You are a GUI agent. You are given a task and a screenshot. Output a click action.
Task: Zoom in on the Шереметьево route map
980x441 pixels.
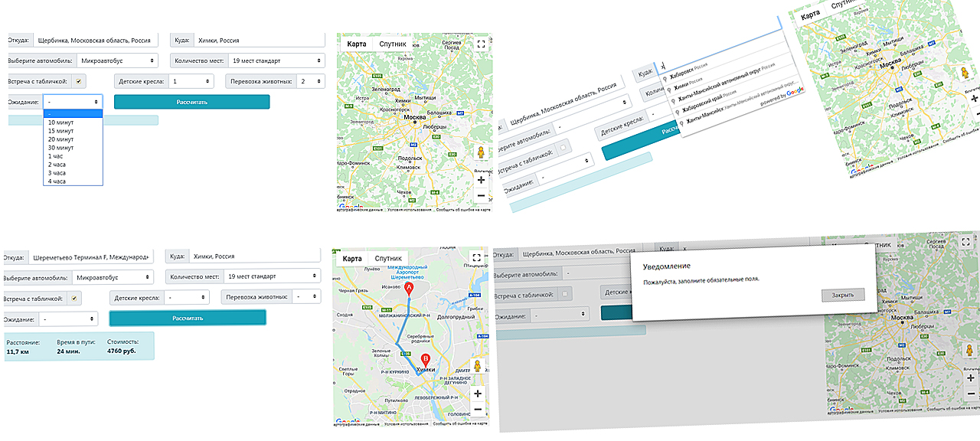pyautogui.click(x=478, y=394)
